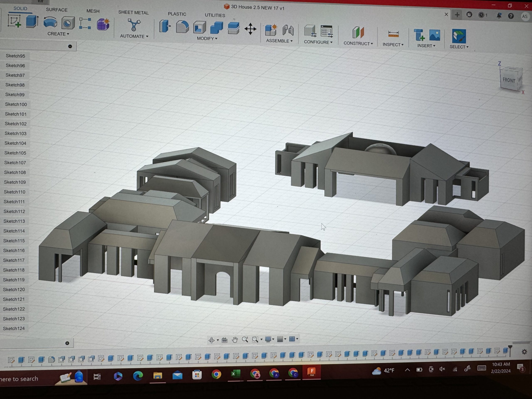Open the CONSTRUCT dropdown menu

point(358,43)
